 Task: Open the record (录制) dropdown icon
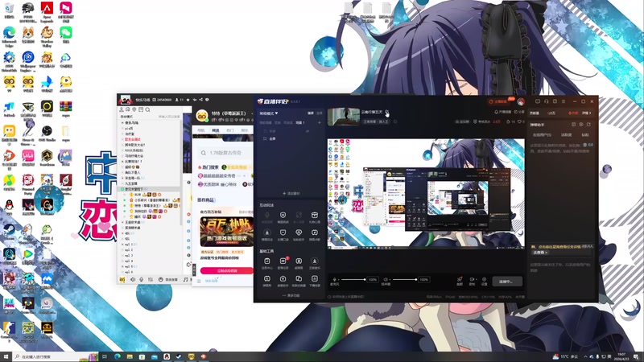click(x=473, y=280)
